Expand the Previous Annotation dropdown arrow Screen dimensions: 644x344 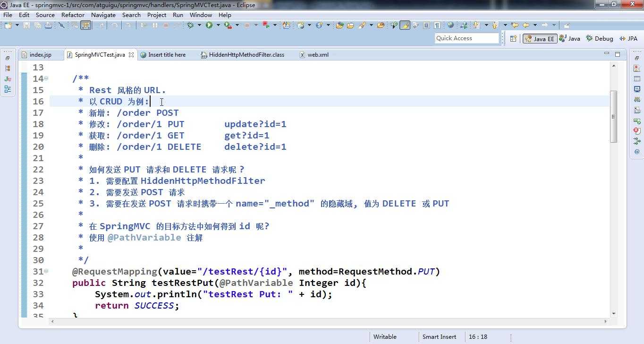505,25
